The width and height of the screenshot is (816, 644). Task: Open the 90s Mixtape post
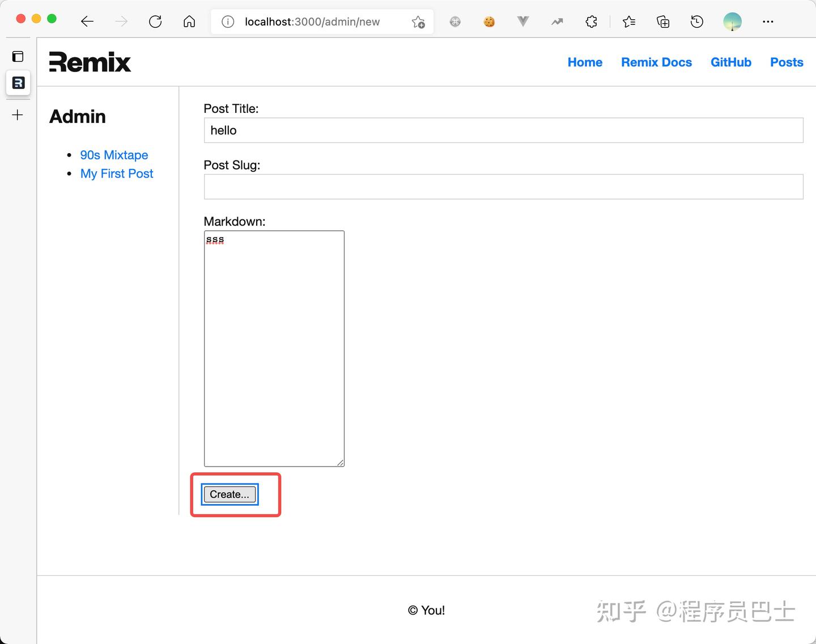click(x=114, y=155)
